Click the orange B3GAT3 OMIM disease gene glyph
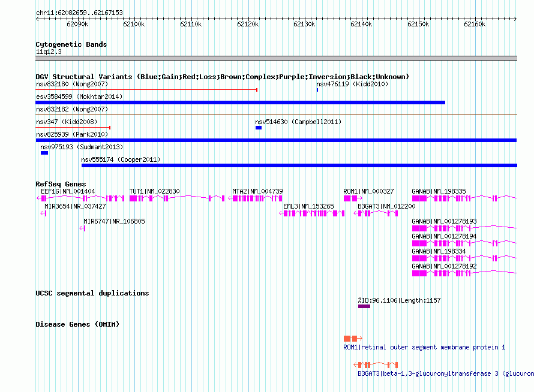 pos(376,365)
